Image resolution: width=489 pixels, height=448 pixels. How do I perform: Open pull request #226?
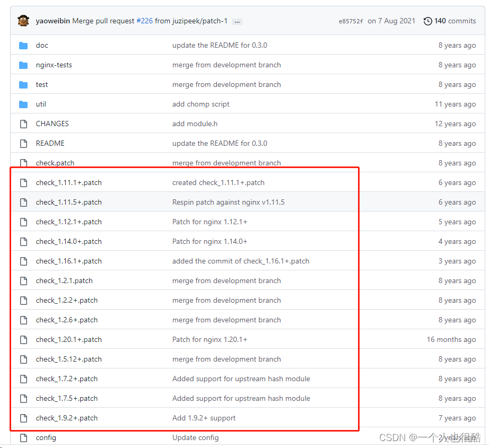144,21
